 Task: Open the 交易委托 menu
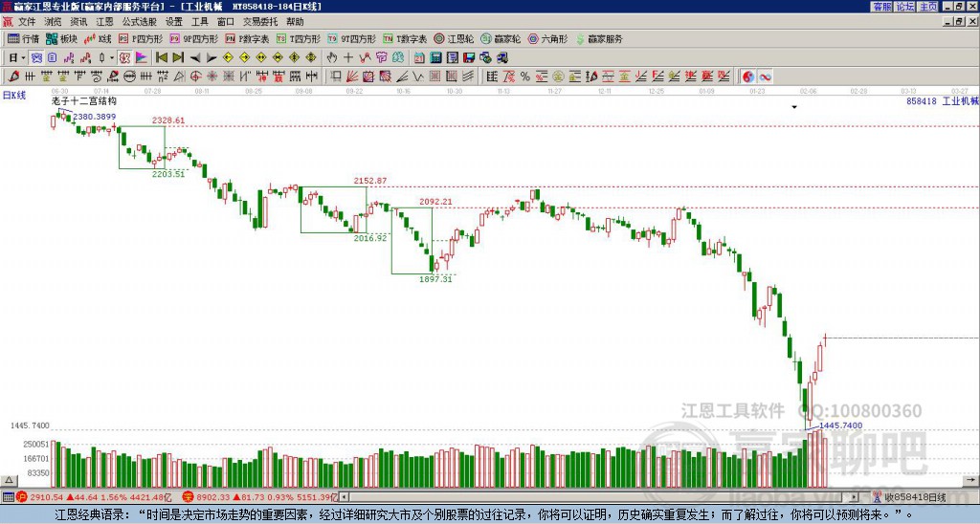pyautogui.click(x=260, y=22)
